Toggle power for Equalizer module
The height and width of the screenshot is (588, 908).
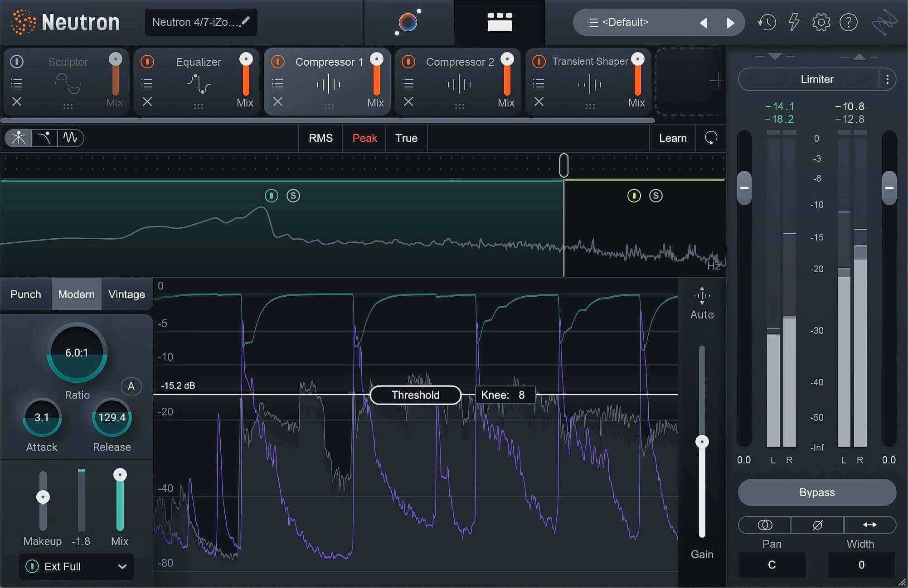[x=147, y=62]
